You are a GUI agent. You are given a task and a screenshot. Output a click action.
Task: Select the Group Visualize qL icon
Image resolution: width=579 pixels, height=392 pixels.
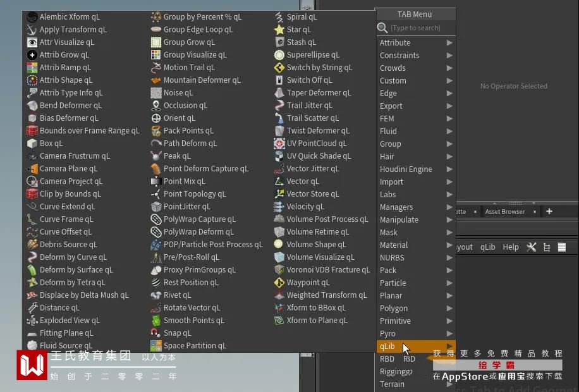156,55
